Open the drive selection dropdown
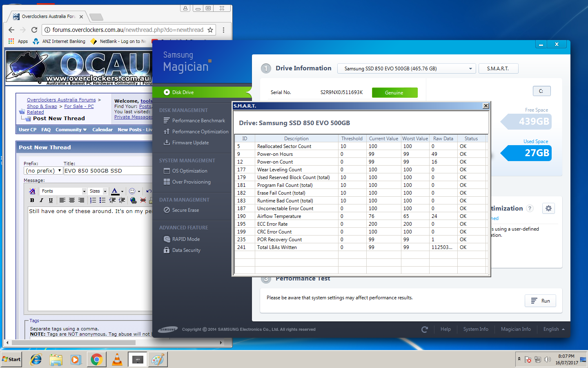588x368 pixels. (407, 69)
